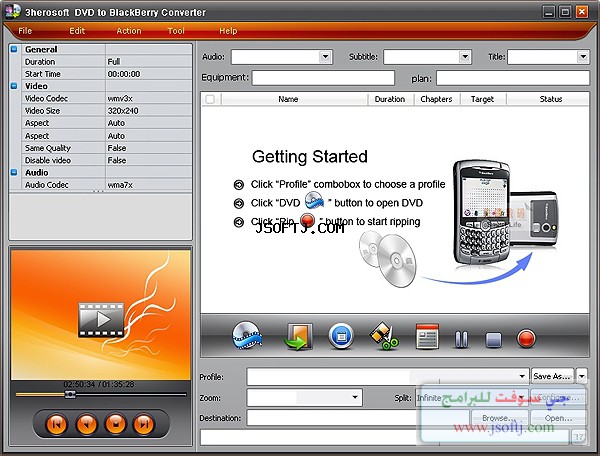Viewport: 600px width, 456px height.
Task: Click the red-topped document list icon
Action: tap(427, 337)
